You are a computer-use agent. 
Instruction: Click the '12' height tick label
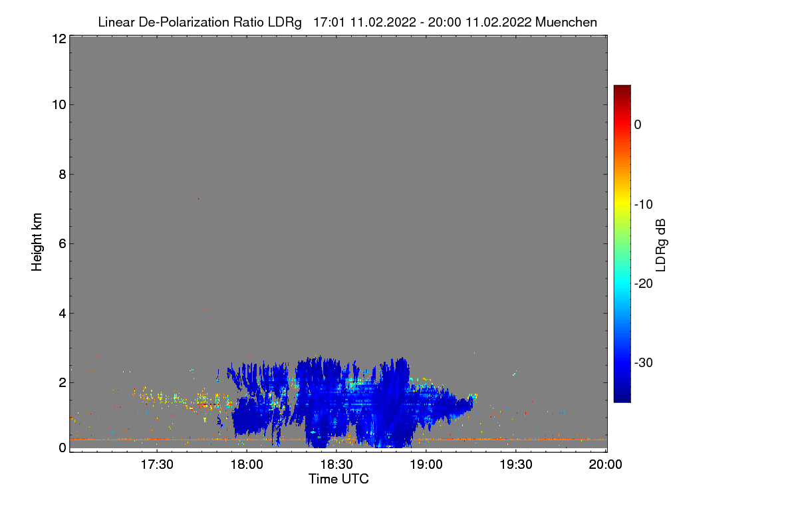click(59, 39)
